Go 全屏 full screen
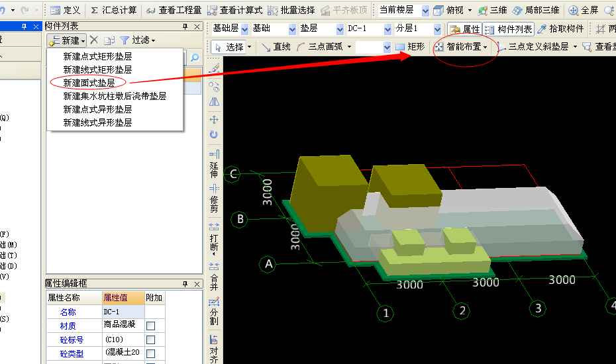 click(584, 10)
